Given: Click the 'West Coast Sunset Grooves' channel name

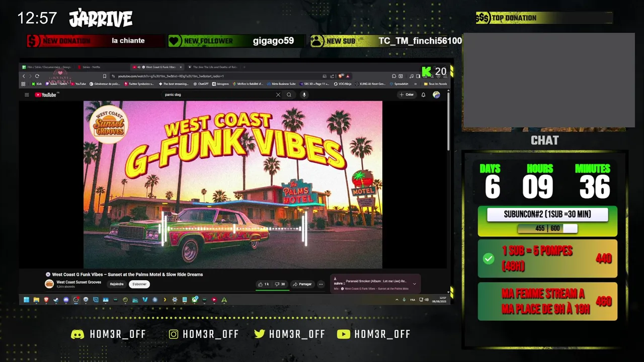Looking at the screenshot, I should [78, 282].
